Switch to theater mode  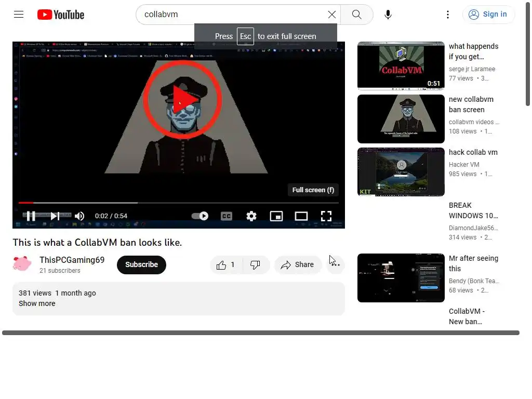coord(301,216)
